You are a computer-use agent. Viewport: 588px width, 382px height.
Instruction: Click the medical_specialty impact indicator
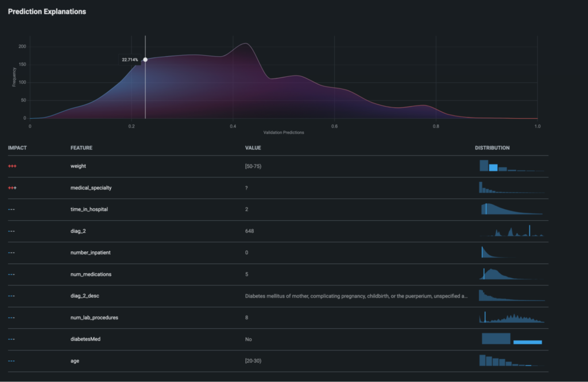(x=12, y=188)
